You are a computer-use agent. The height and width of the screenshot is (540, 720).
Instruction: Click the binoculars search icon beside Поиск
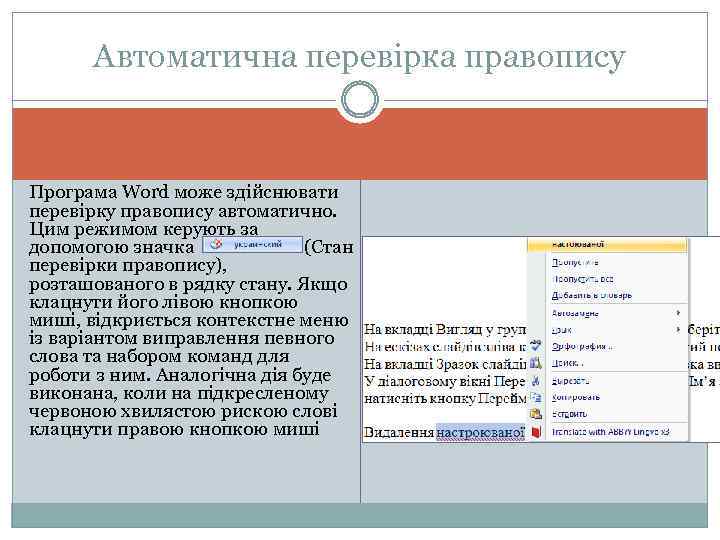click(535, 363)
